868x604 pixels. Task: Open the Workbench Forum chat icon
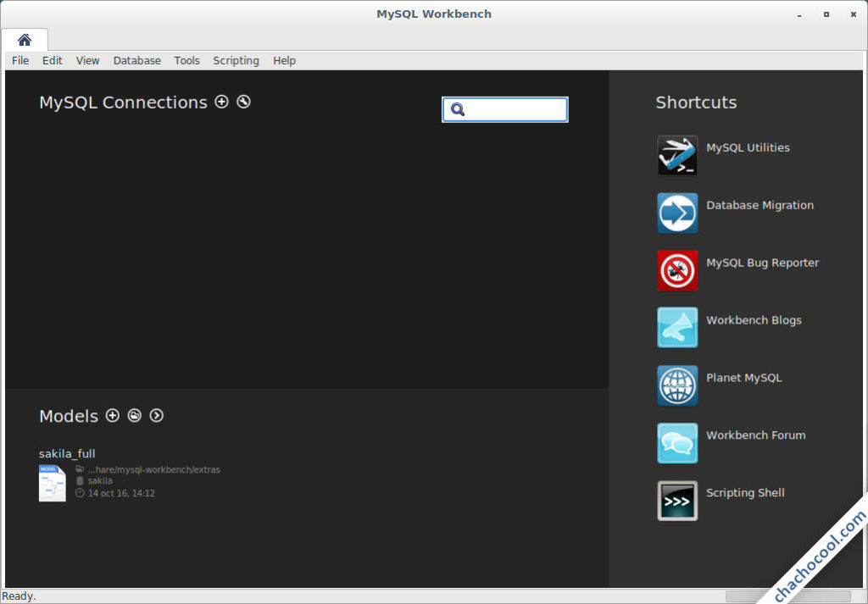(x=677, y=443)
